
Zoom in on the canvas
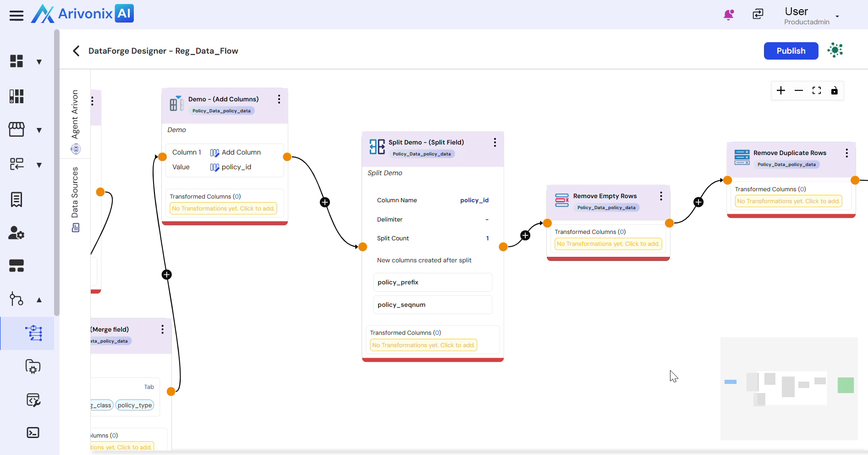coord(781,91)
